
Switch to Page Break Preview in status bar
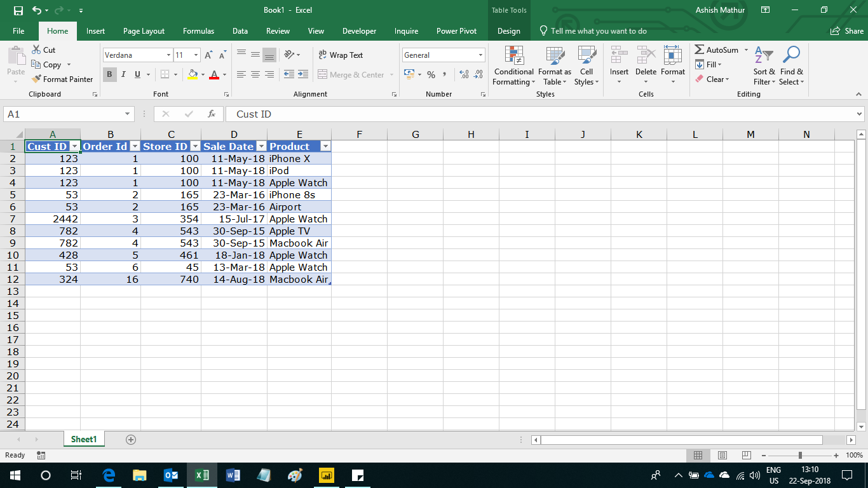[x=747, y=455]
